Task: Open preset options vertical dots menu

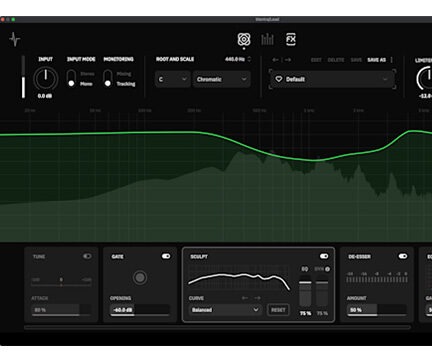Action: click(x=392, y=60)
